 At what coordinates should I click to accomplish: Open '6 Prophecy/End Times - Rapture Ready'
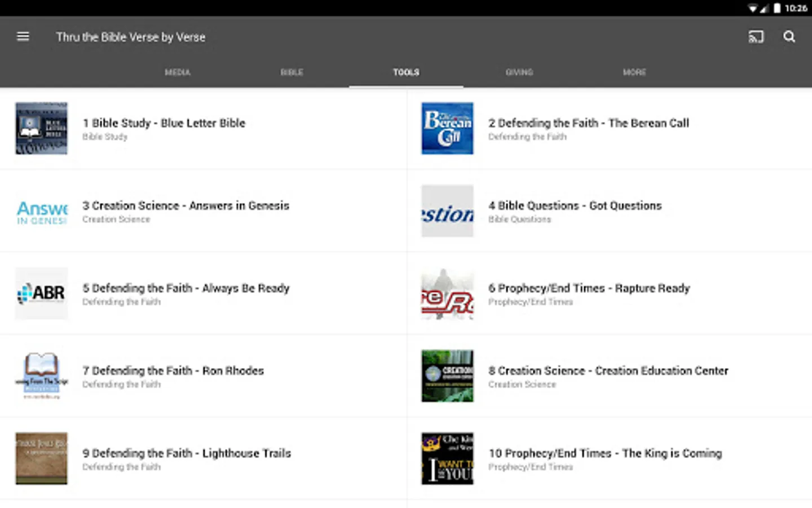coord(589,288)
